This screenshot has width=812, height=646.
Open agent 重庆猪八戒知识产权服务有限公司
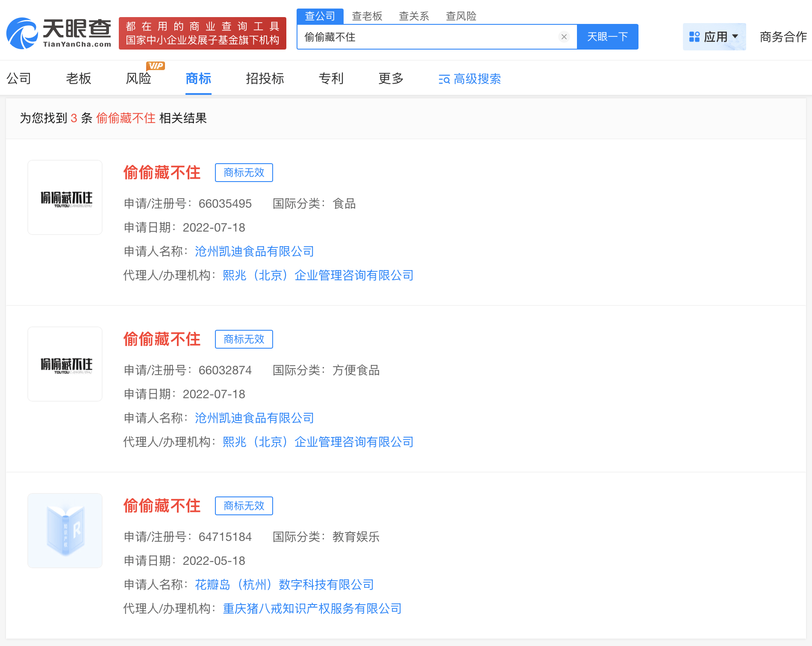(312, 608)
